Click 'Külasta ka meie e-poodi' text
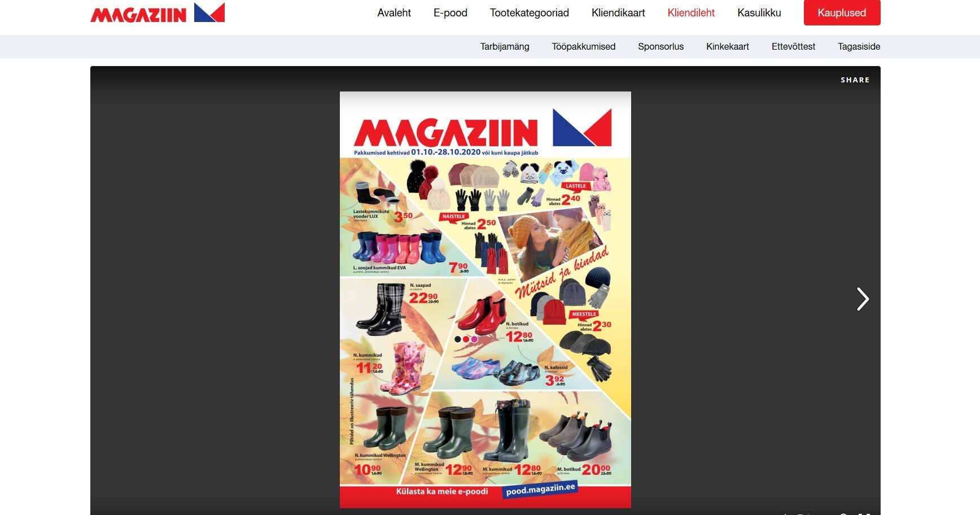The height and width of the screenshot is (515, 980). (442, 491)
